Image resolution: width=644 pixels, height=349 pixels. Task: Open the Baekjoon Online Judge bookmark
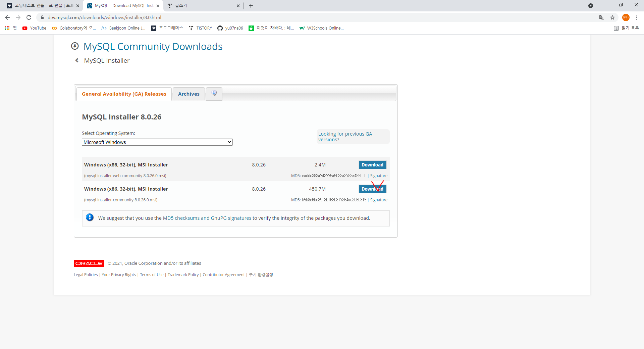[123, 28]
